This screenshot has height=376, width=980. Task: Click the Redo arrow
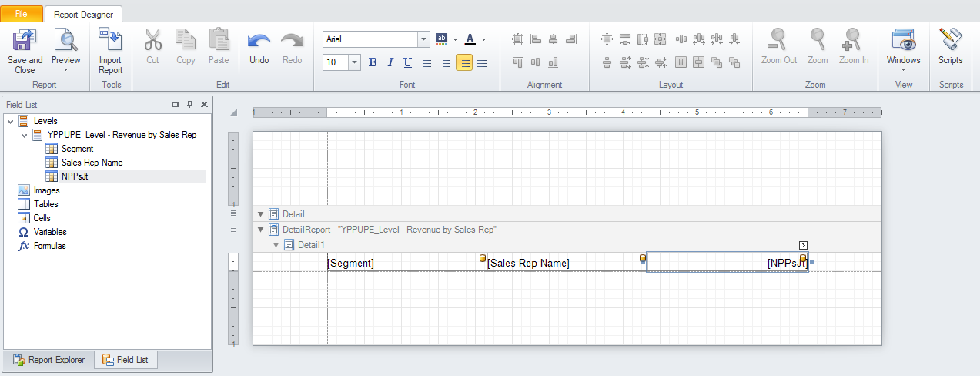pos(292,42)
